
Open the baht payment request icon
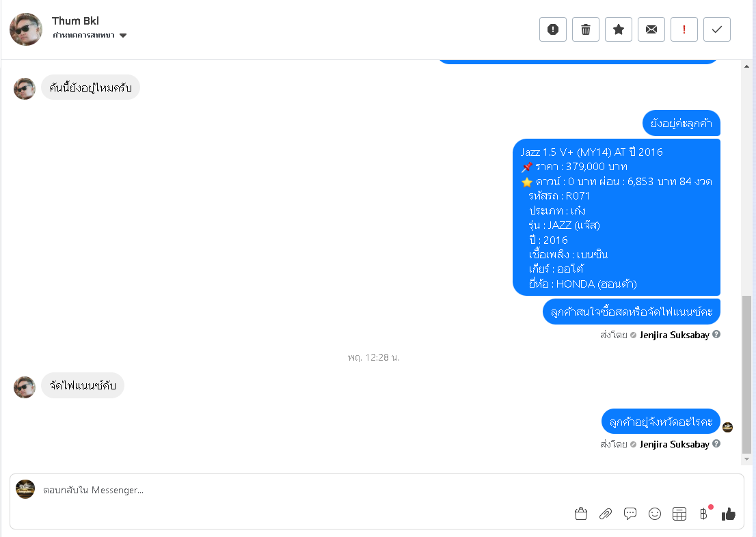coord(704,514)
